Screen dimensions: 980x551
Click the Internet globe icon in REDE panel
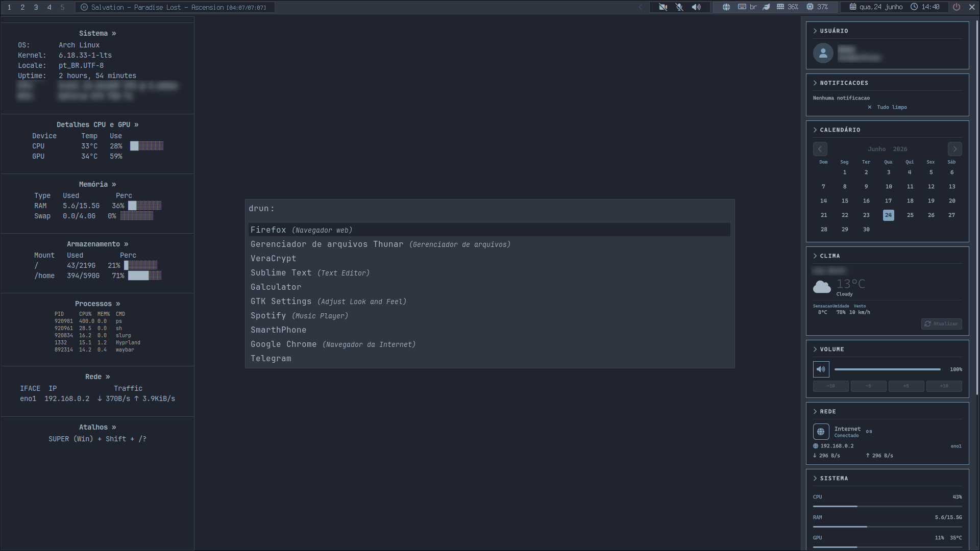pyautogui.click(x=821, y=432)
